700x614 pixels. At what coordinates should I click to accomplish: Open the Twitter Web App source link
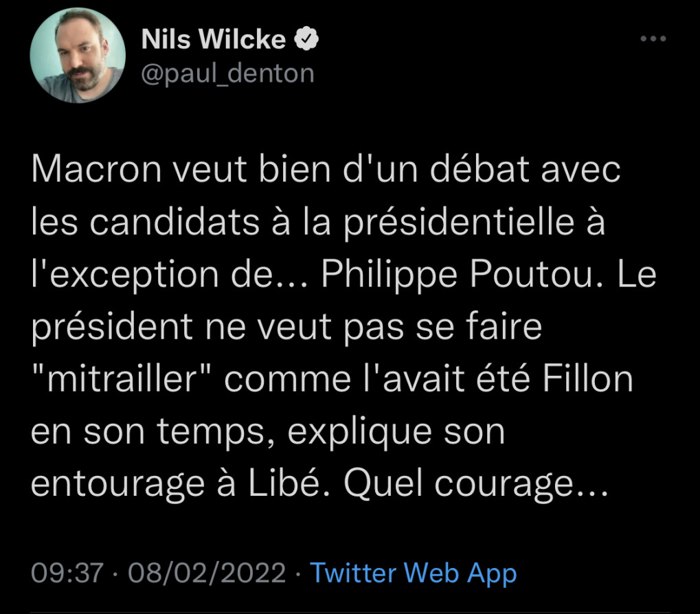point(413,571)
